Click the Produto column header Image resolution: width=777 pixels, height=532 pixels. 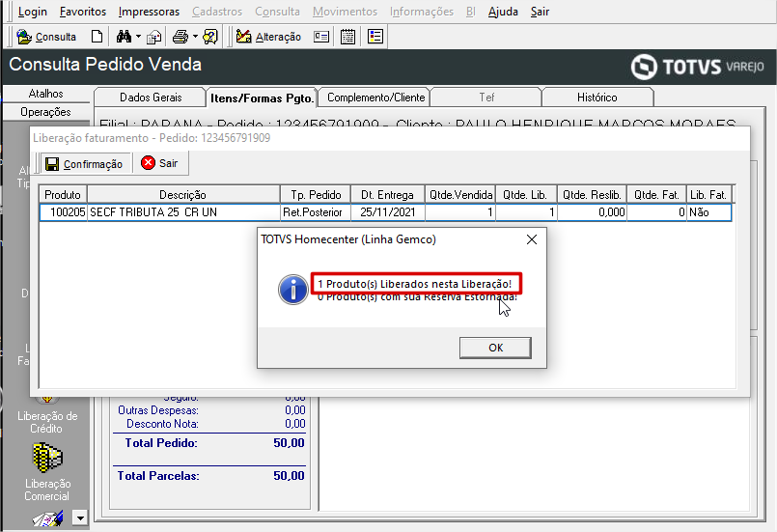63,195
